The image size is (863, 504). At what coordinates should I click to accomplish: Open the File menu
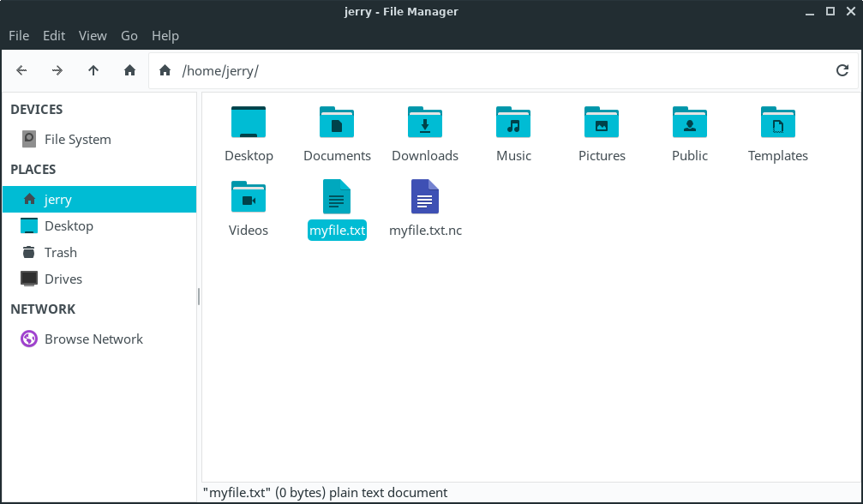point(19,35)
